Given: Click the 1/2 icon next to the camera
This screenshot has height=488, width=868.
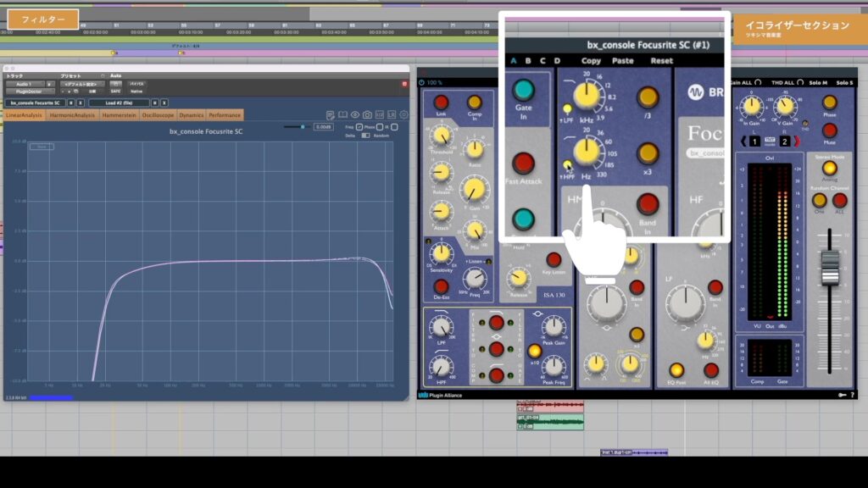Looking at the screenshot, I should [379, 115].
